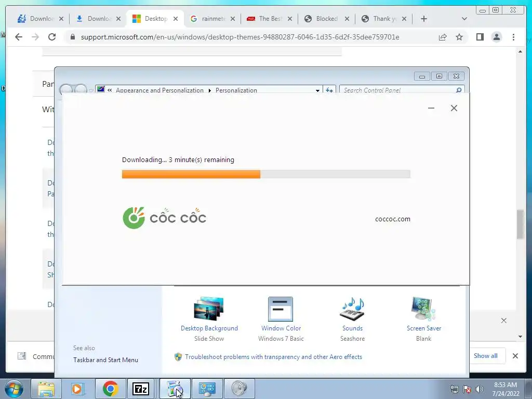532x399 pixels.
Task: Open Troubleshoot problems with transparency link
Action: pyautogui.click(x=273, y=357)
